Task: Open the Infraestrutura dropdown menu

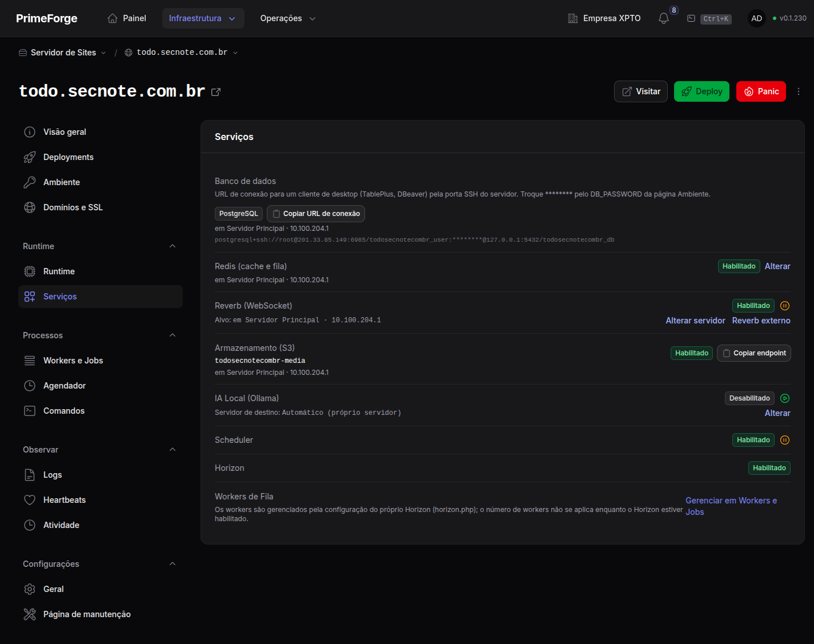Action: (203, 18)
